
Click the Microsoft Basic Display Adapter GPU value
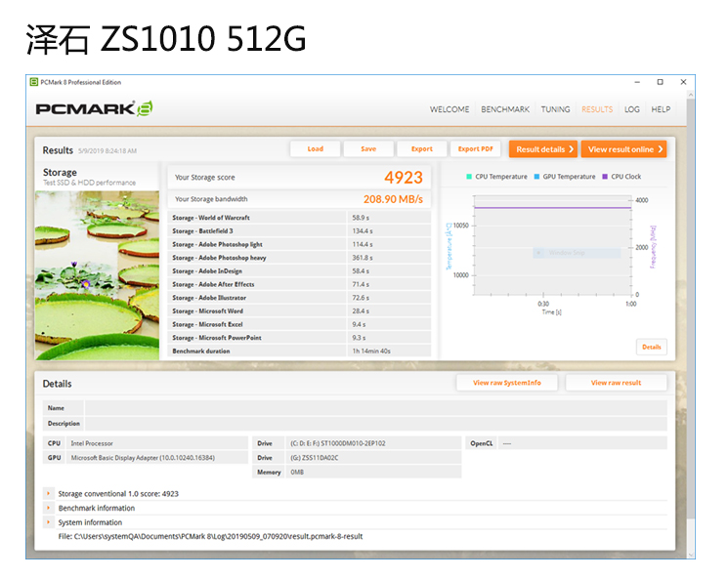[x=157, y=458]
